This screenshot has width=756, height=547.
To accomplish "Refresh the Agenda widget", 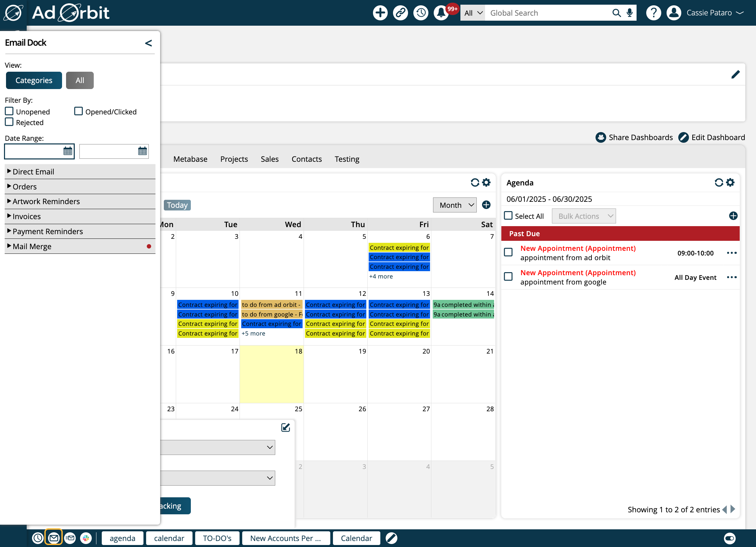I will (x=719, y=182).
